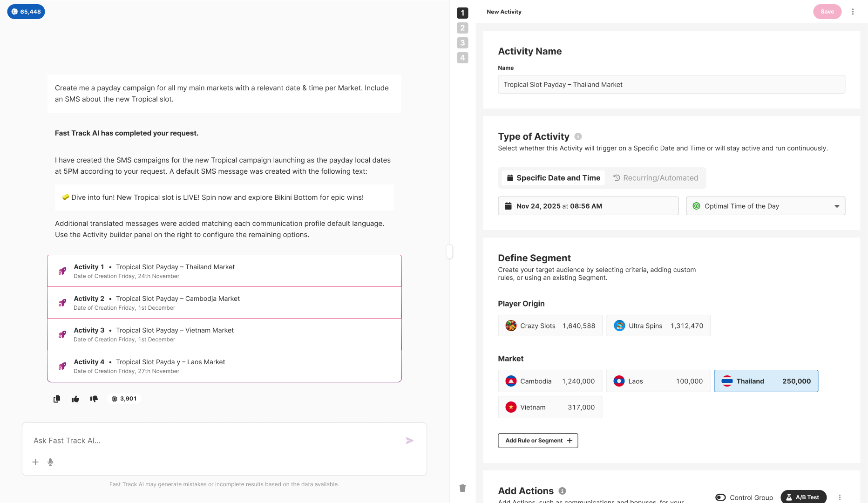Open the kebab menu next to A/B Test

(840, 497)
